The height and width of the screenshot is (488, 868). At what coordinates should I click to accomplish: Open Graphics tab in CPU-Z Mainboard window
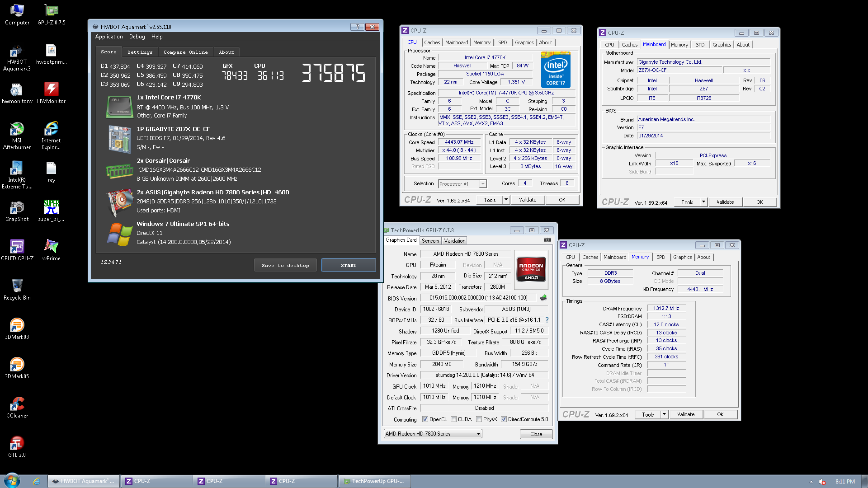click(x=722, y=45)
